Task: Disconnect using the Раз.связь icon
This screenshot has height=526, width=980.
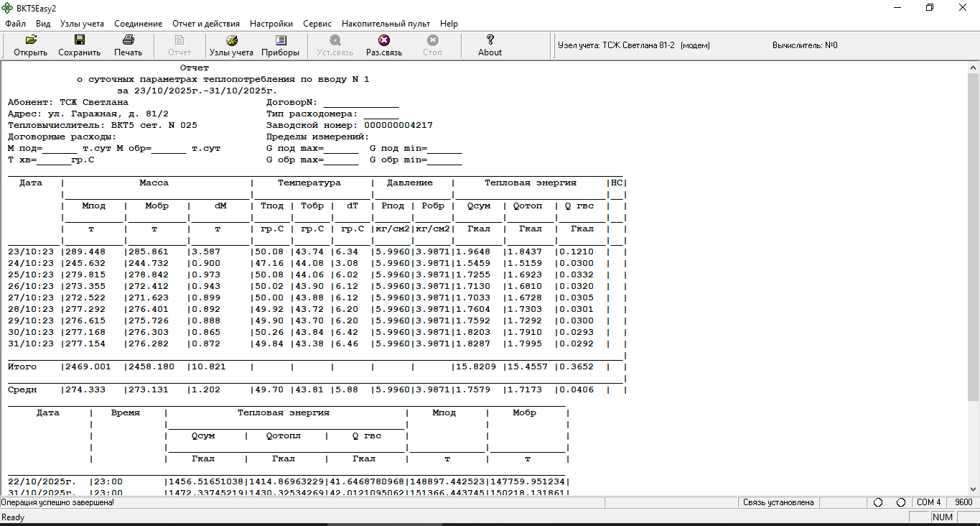Action: click(384, 45)
